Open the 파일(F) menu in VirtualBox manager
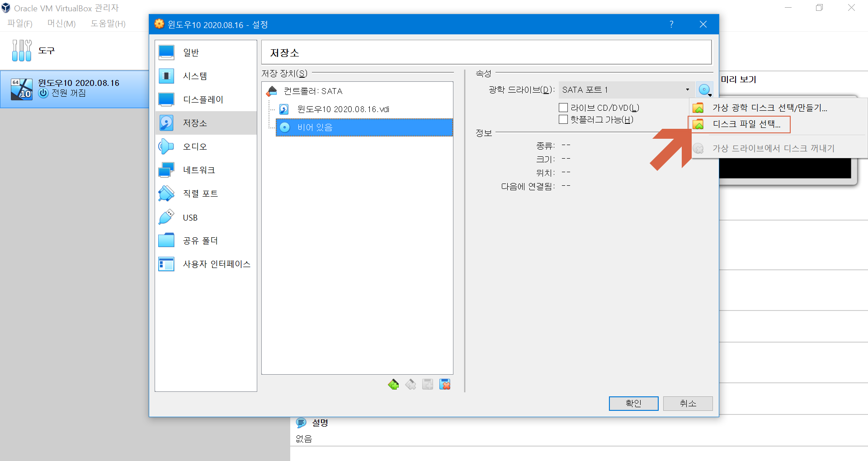868x461 pixels. pyautogui.click(x=20, y=24)
